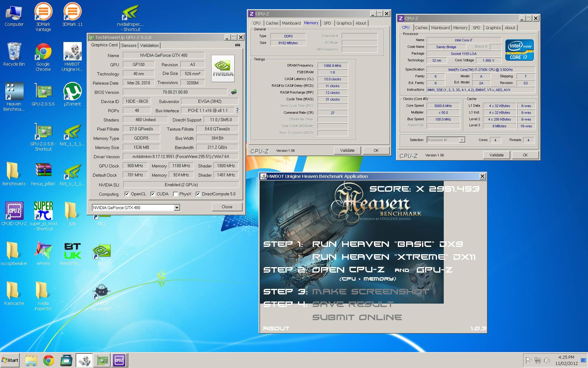Launch Google Chrome from desktop
The width and height of the screenshot is (588, 368).
(x=43, y=57)
